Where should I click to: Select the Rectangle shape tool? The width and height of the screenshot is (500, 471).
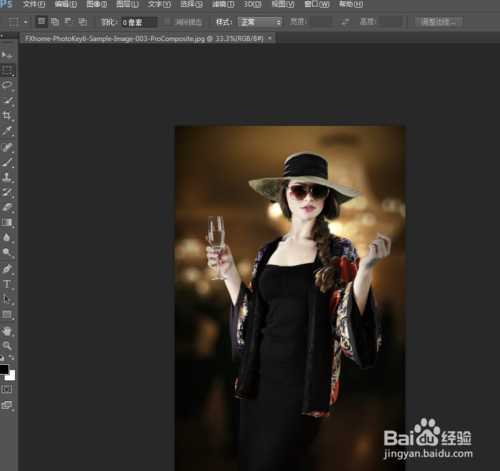pyautogui.click(x=7, y=314)
